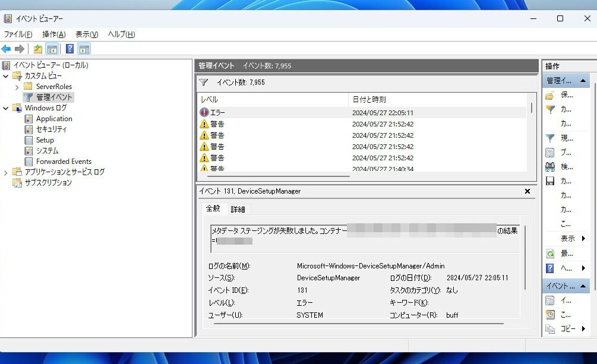Screen dimensions: 597x364
Task: Select イベント ビューアー (ローカル) root node
Action: click(x=51, y=65)
